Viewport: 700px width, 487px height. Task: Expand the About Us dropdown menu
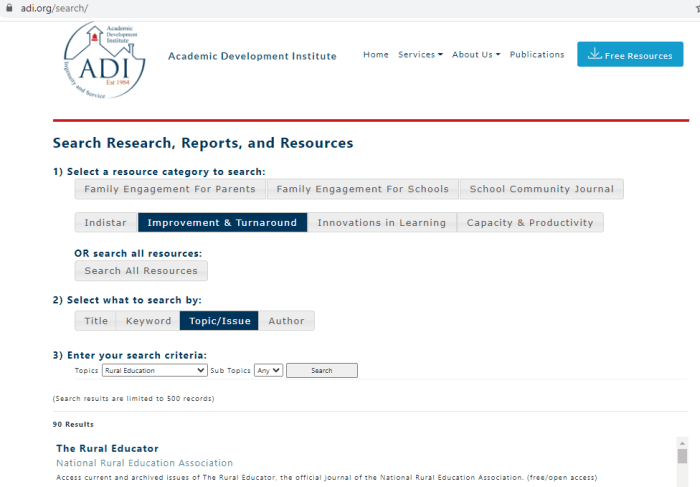pos(476,54)
